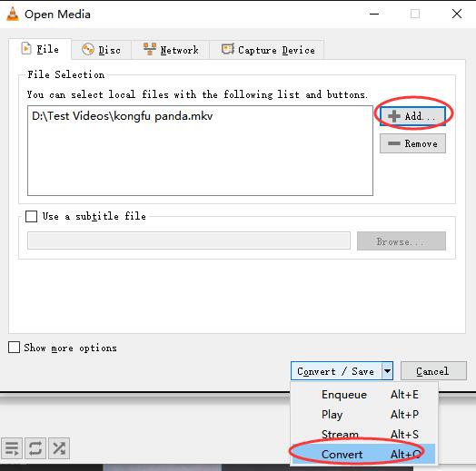Toggle playlist view in VLC main window
476x471 pixels.
[12, 448]
